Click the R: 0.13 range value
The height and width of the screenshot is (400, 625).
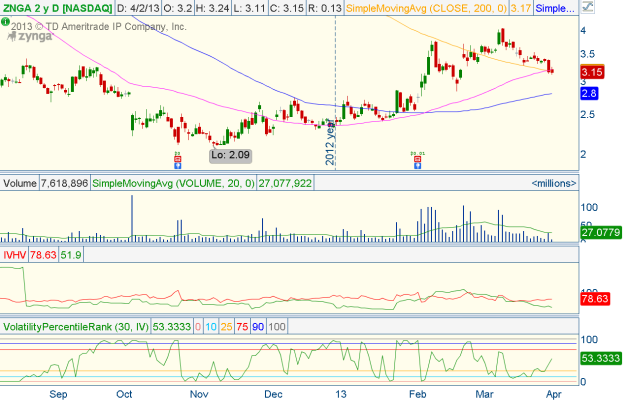click(x=324, y=8)
